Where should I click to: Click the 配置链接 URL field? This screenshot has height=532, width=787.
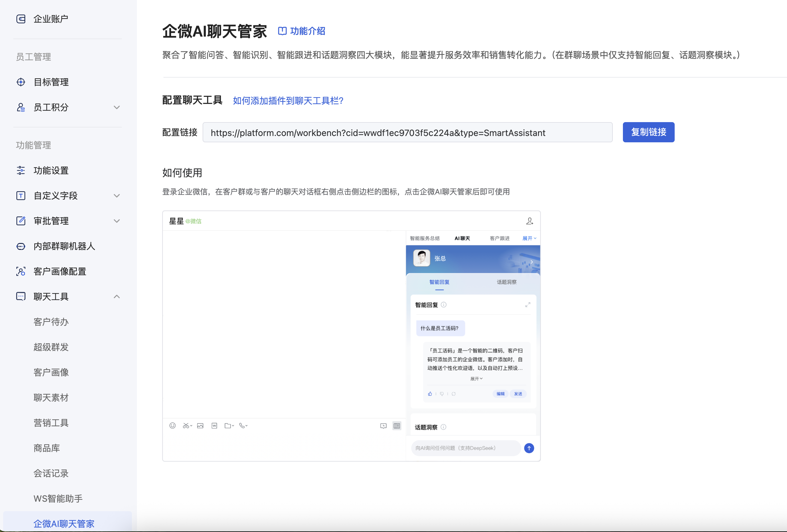click(x=407, y=133)
